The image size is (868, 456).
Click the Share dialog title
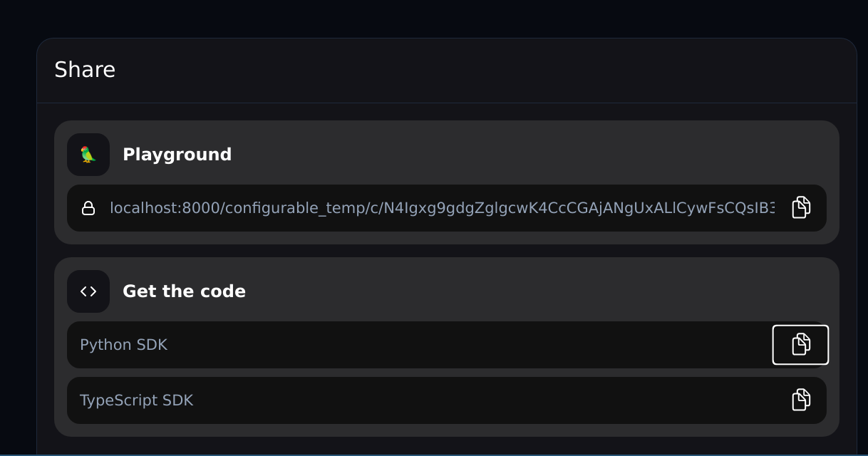(85, 69)
